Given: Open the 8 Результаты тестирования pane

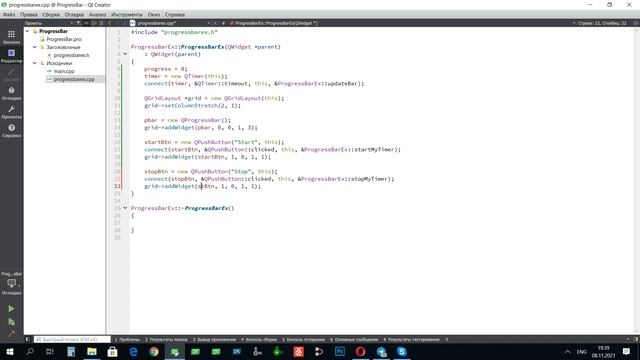Looking at the screenshot, I should click(x=411, y=339).
